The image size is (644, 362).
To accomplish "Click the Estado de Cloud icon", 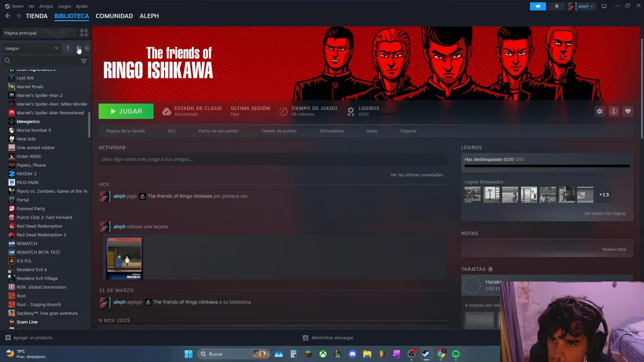I will point(167,111).
